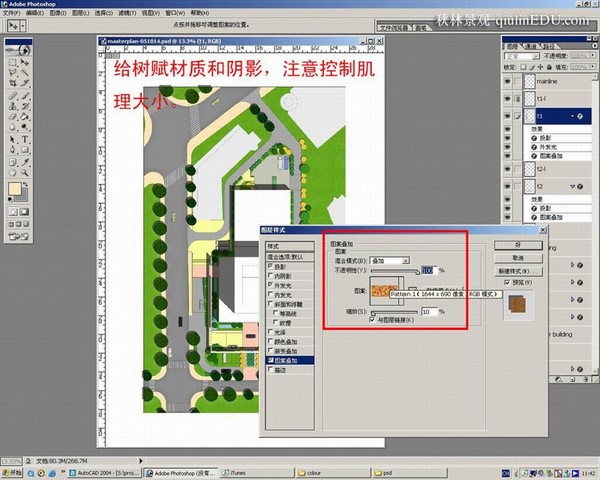Click the Jump to ImageReady icon
The height and width of the screenshot is (480, 600).
[x=18, y=236]
